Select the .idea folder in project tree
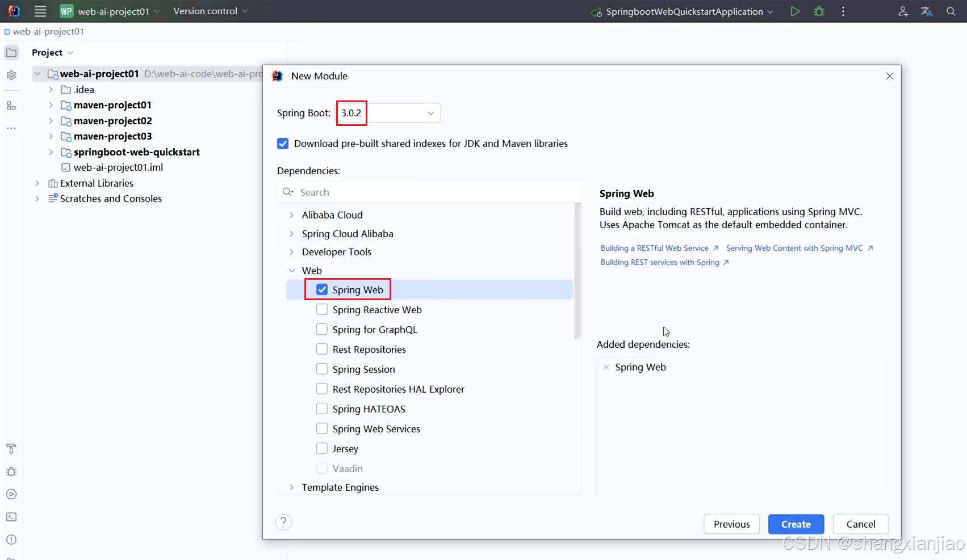This screenshot has height=560, width=967. [83, 90]
